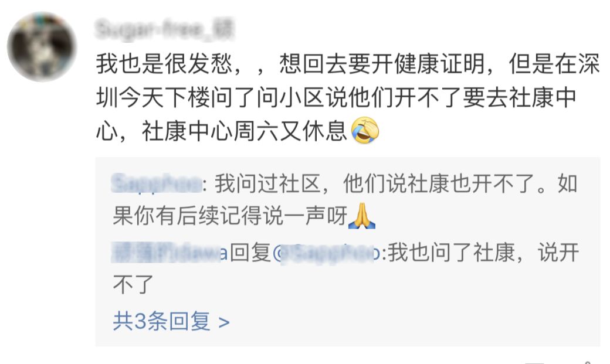
Task: Tap the cut-off comment icon at bottom edge
Action: click(x=534, y=362)
